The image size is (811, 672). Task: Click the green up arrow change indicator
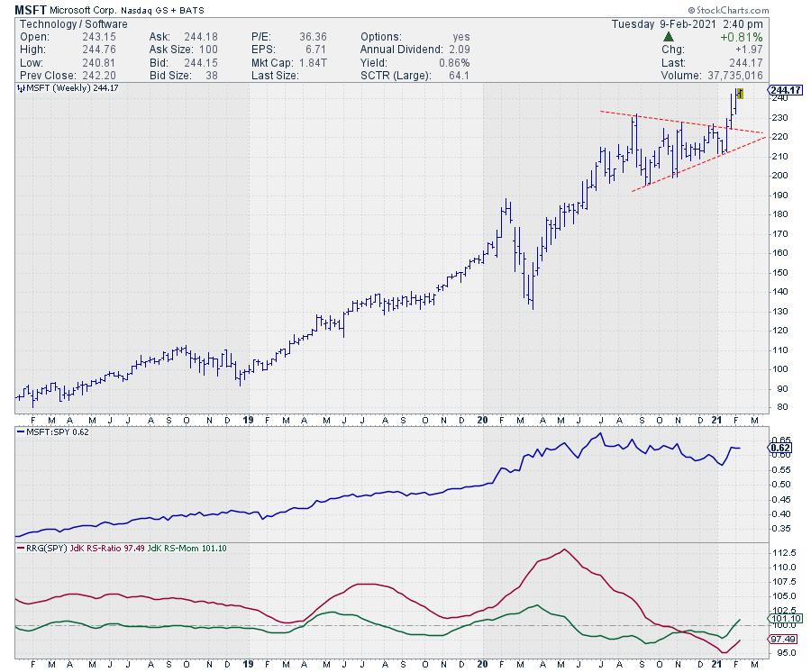[x=668, y=37]
